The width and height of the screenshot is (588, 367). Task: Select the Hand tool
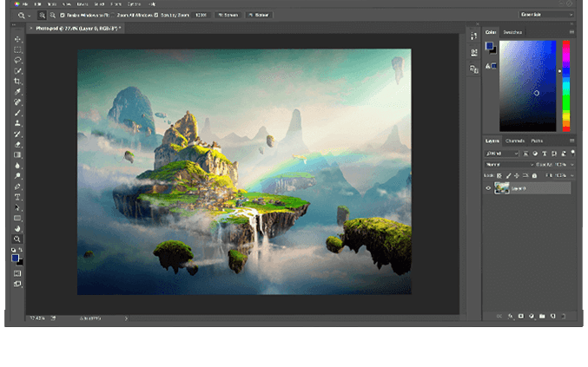click(17, 228)
